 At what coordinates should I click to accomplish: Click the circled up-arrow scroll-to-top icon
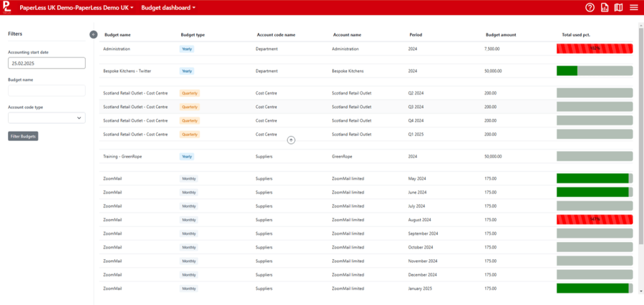click(x=291, y=140)
